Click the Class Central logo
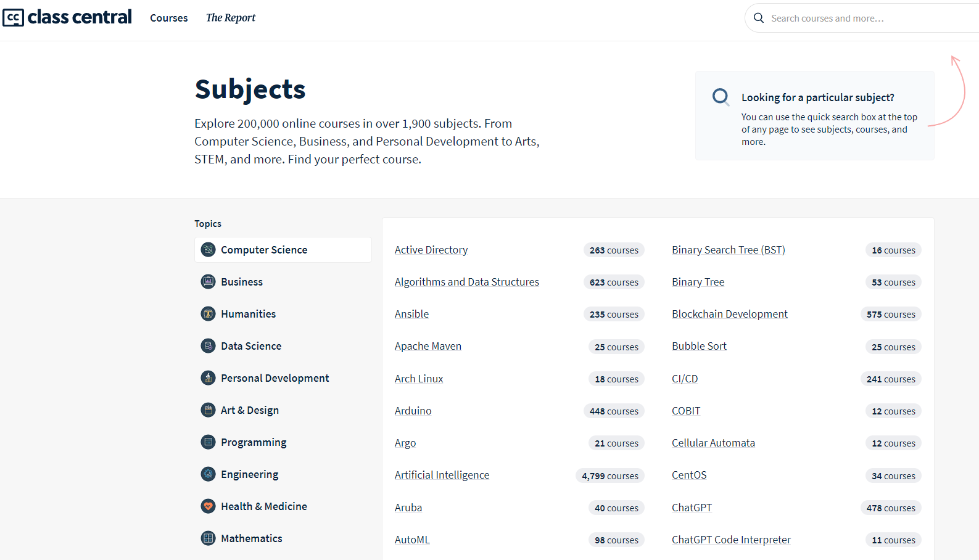 pyautogui.click(x=67, y=17)
